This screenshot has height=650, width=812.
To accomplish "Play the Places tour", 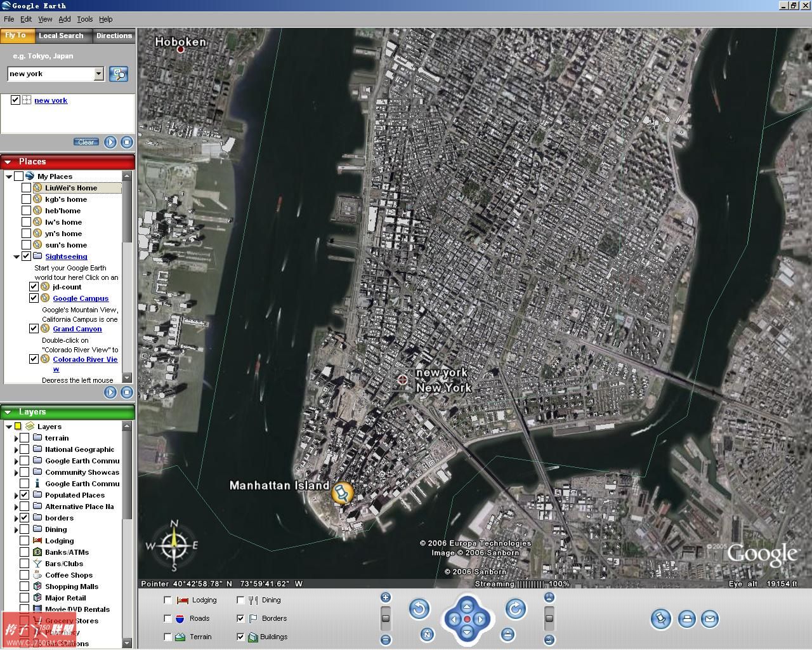I will pos(110,392).
